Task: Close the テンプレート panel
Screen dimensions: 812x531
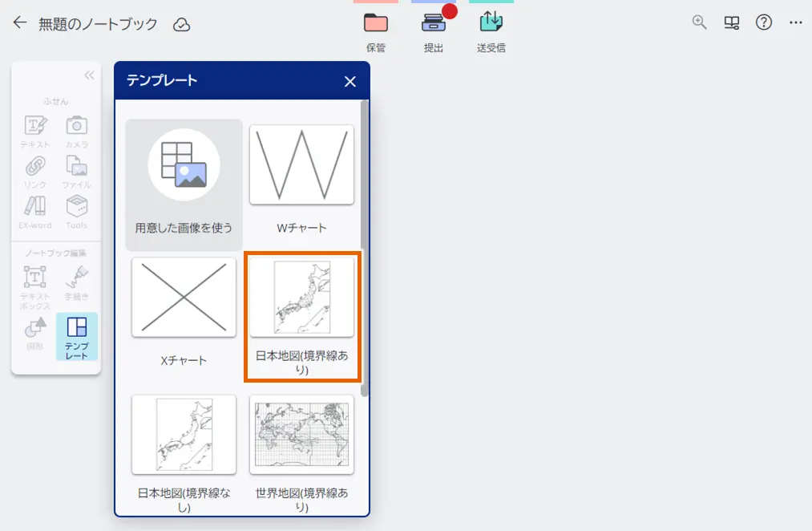Action: click(x=349, y=81)
